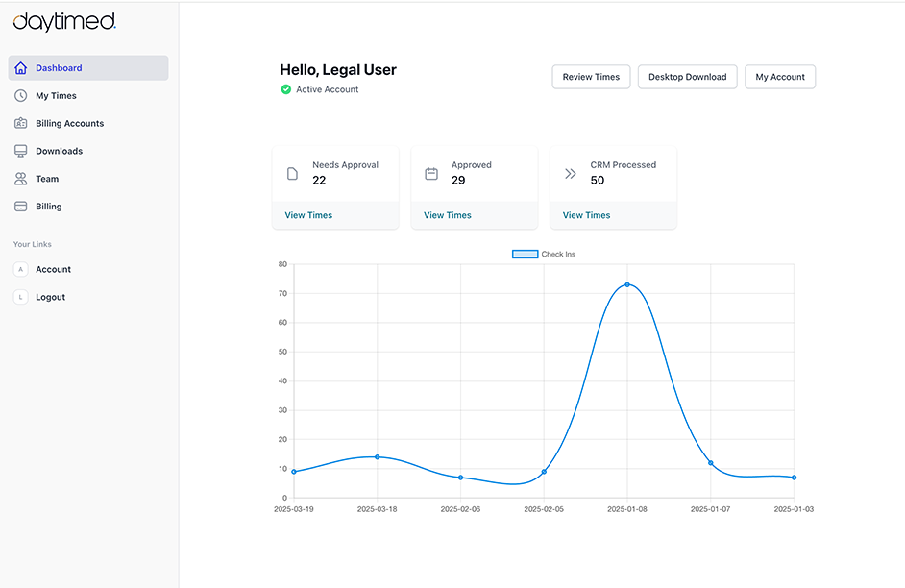
Task: Select the Logout link in Your Links
Action: [50, 297]
